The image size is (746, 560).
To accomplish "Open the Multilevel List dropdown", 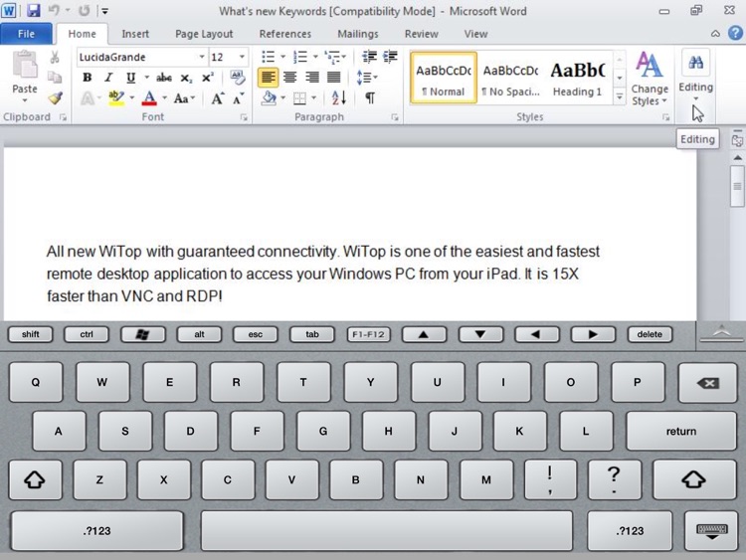I will tap(335, 57).
